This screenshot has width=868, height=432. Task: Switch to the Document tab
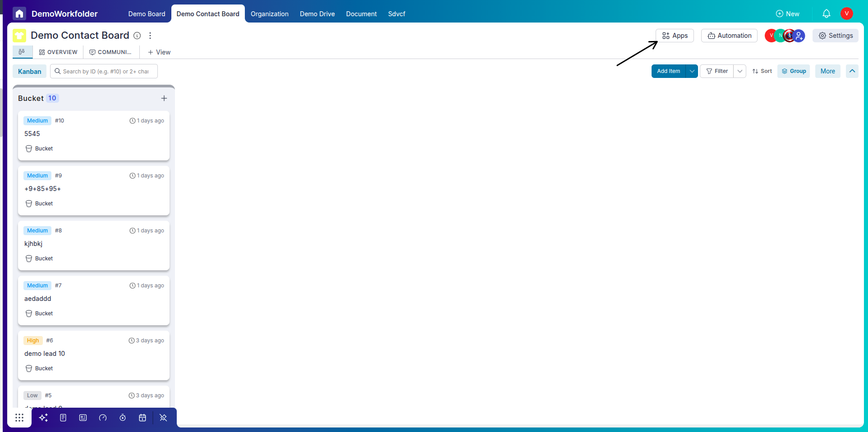(x=361, y=14)
